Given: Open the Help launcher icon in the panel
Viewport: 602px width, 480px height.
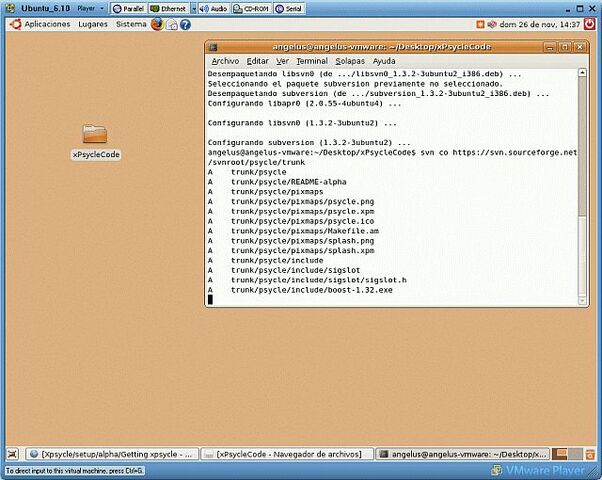Looking at the screenshot, I should [x=185, y=25].
